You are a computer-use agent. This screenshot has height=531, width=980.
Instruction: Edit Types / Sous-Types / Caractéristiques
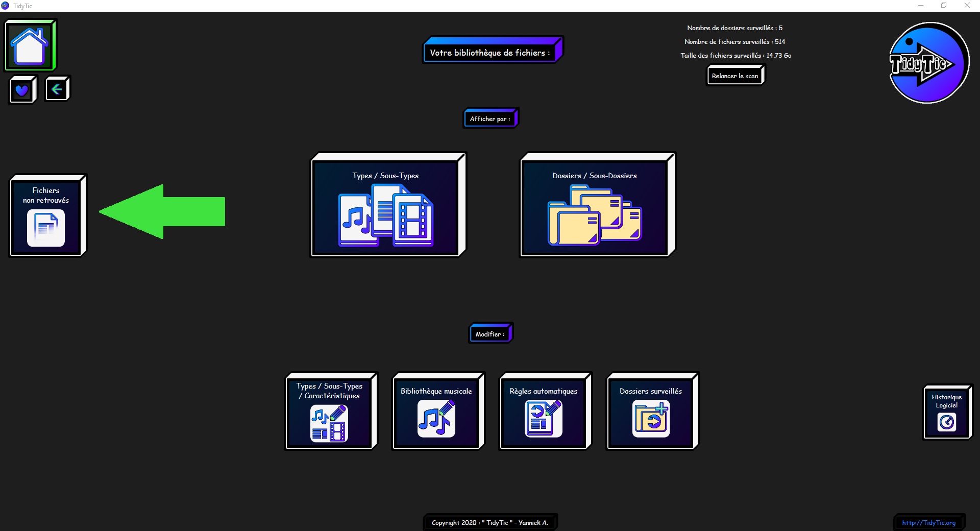point(331,412)
